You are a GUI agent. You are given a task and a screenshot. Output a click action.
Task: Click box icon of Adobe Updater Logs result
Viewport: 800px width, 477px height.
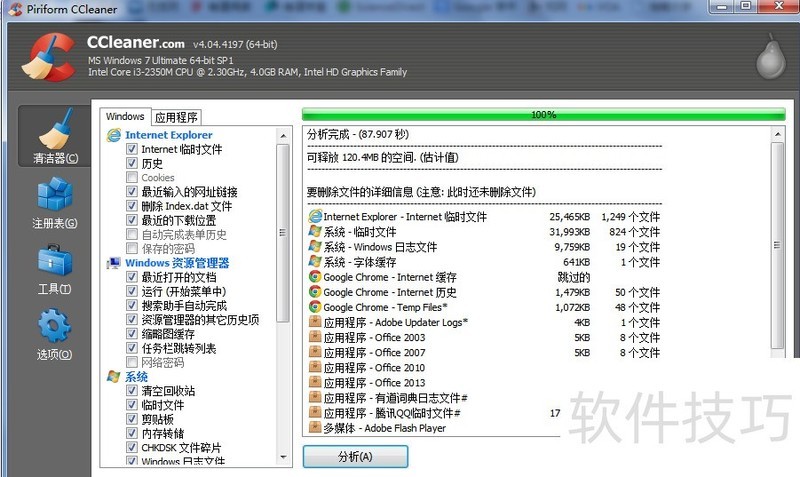pos(315,322)
